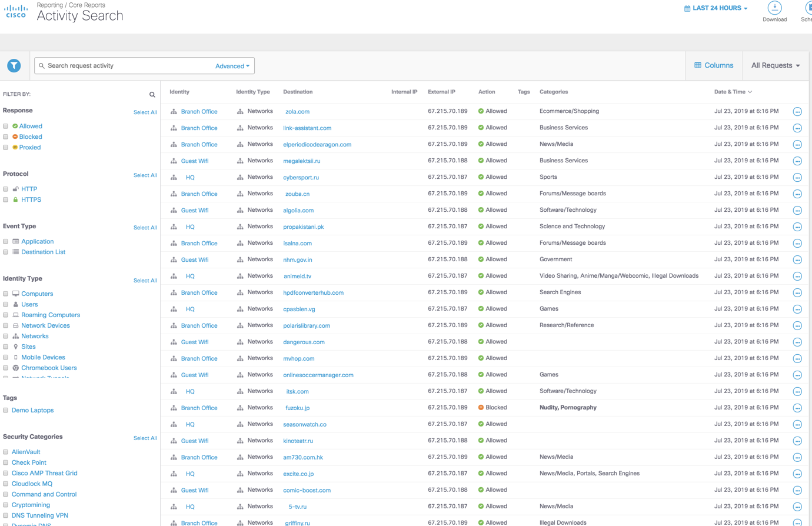Enable the HTTP protocol filter

click(6, 189)
